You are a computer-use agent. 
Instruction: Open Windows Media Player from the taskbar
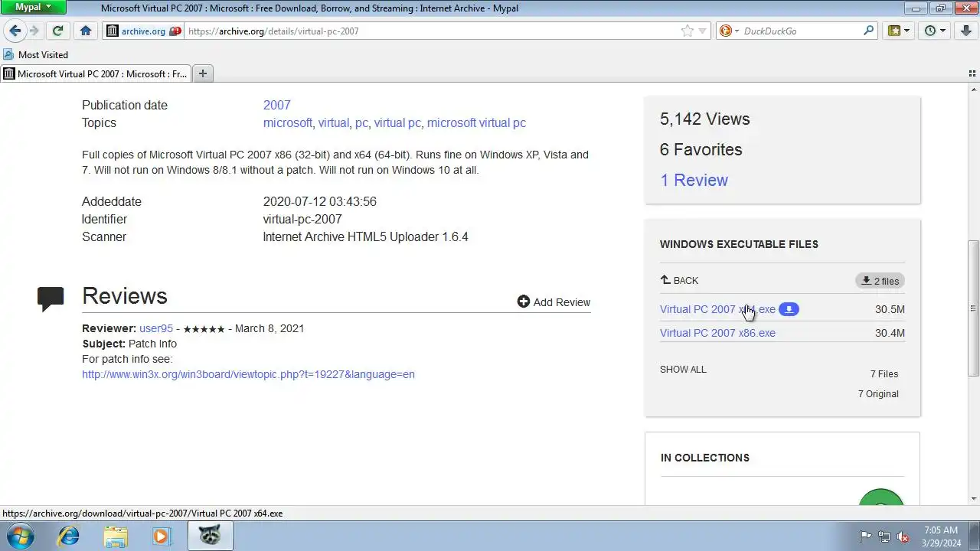(x=162, y=536)
